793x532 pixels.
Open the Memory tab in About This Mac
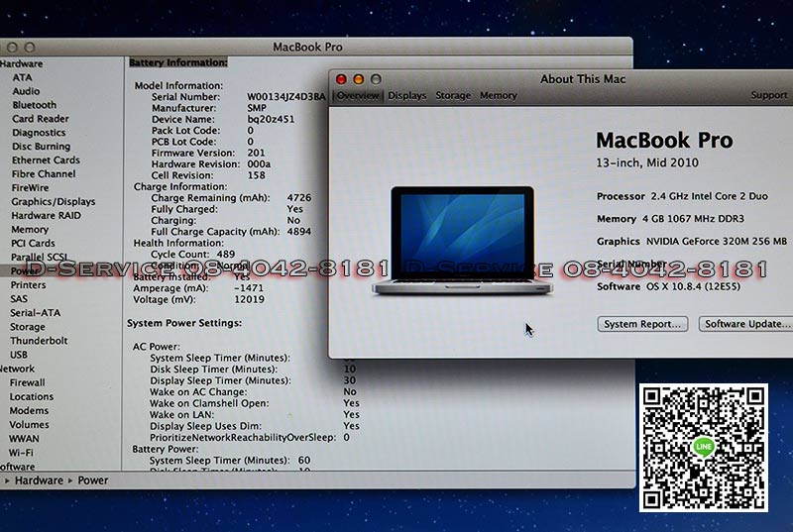499,95
